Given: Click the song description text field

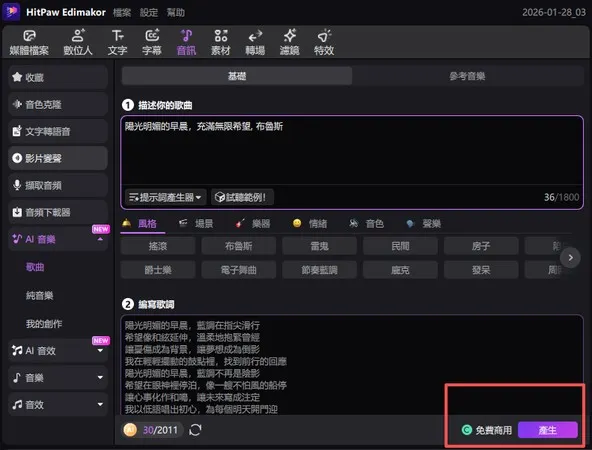Looking at the screenshot, I should click(x=352, y=150).
